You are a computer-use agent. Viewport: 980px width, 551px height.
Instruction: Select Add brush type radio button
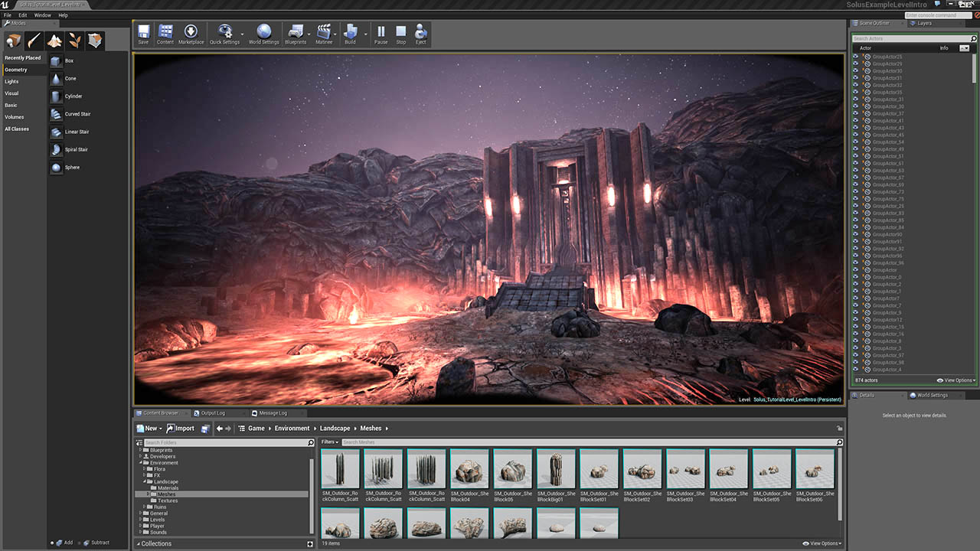tap(52, 543)
